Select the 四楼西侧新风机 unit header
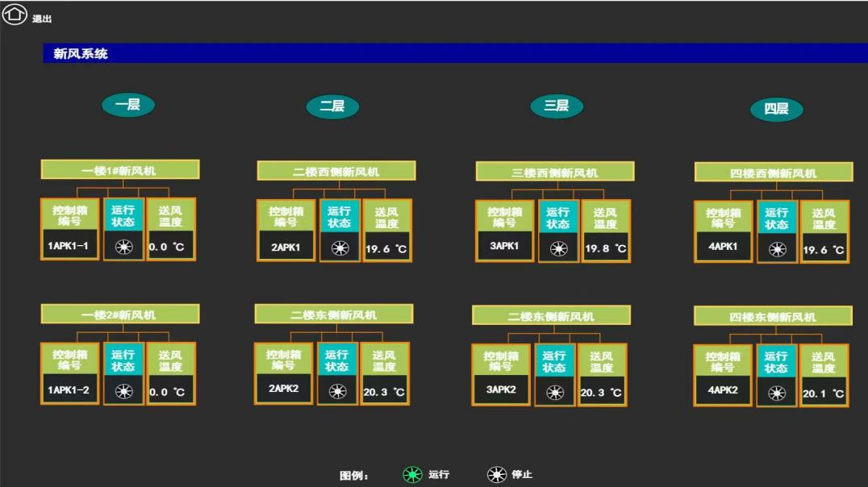868x487 pixels. pyautogui.click(x=773, y=173)
